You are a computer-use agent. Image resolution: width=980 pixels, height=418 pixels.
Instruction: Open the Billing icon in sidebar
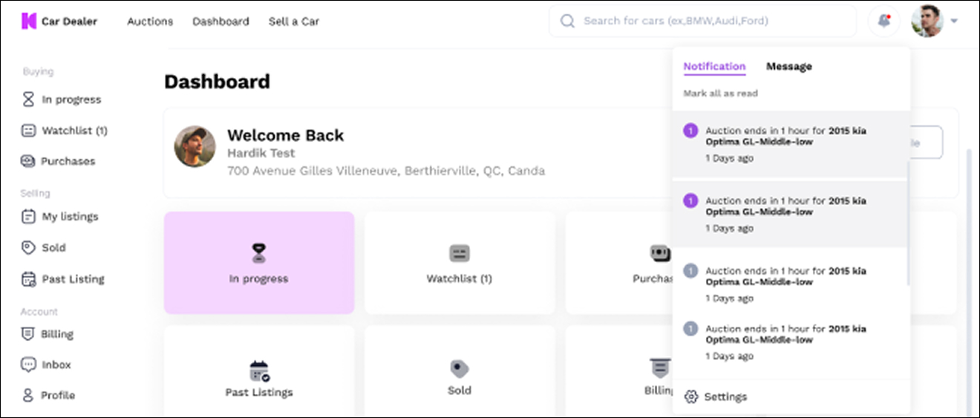[28, 334]
